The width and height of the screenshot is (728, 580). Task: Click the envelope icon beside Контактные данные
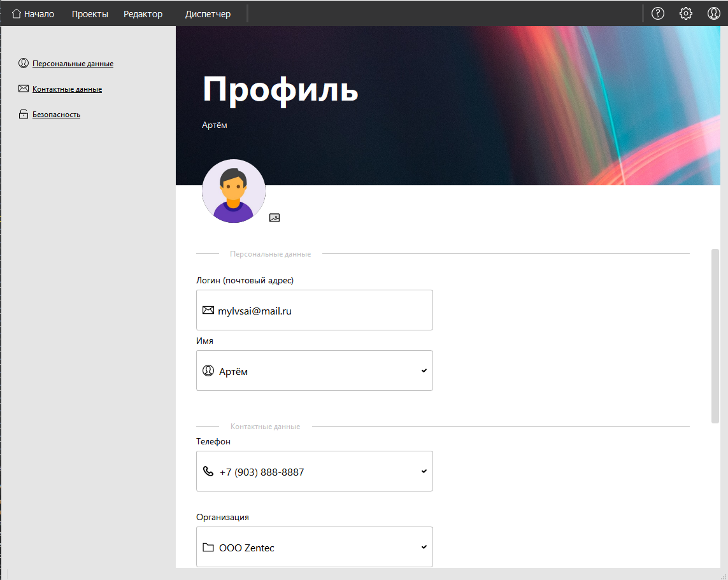point(24,88)
